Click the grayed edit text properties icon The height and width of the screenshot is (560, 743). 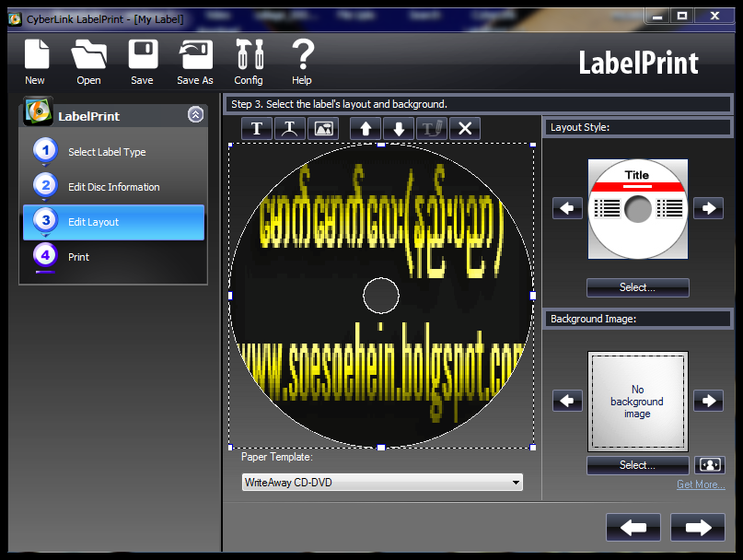coord(432,129)
